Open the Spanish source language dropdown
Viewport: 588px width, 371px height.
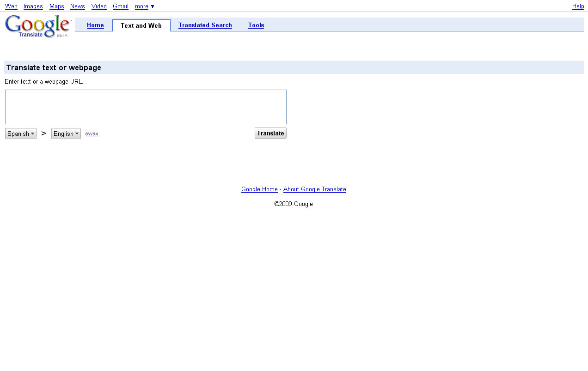pos(21,134)
